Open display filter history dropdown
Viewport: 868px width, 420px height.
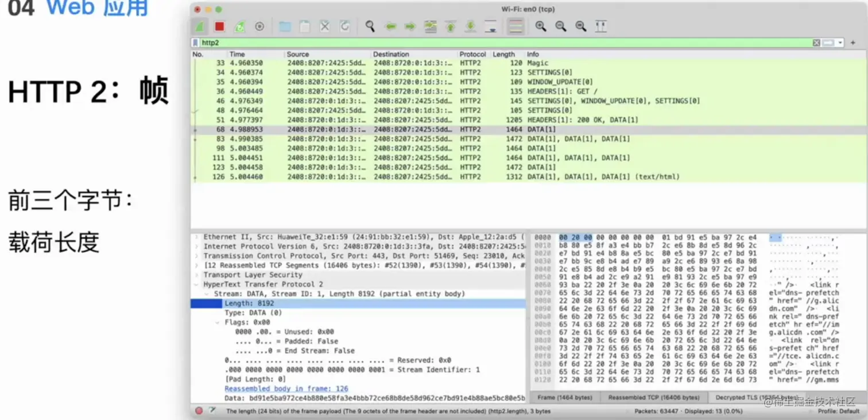(x=840, y=43)
